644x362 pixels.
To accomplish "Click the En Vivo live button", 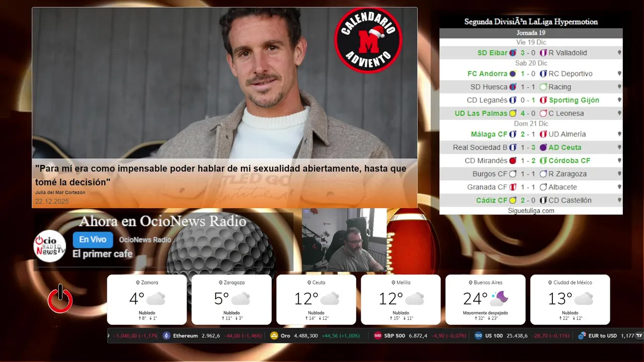I will [93, 240].
